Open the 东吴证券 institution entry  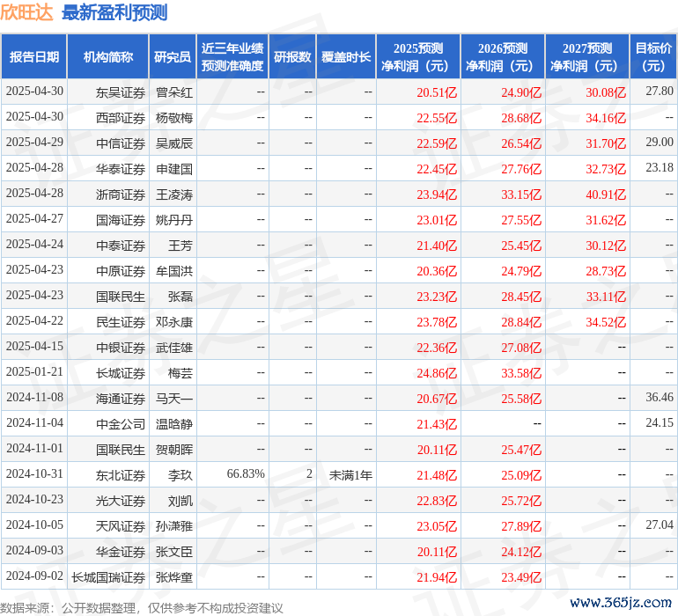[x=121, y=92]
